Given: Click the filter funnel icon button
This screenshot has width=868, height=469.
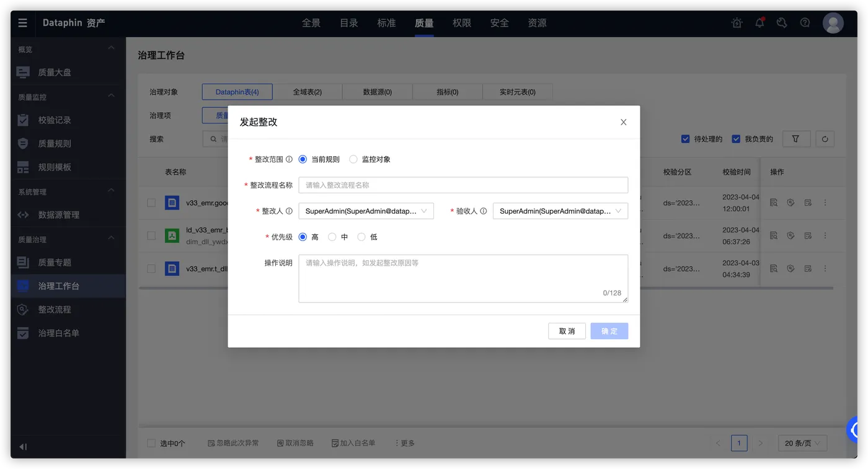Looking at the screenshot, I should [x=796, y=139].
